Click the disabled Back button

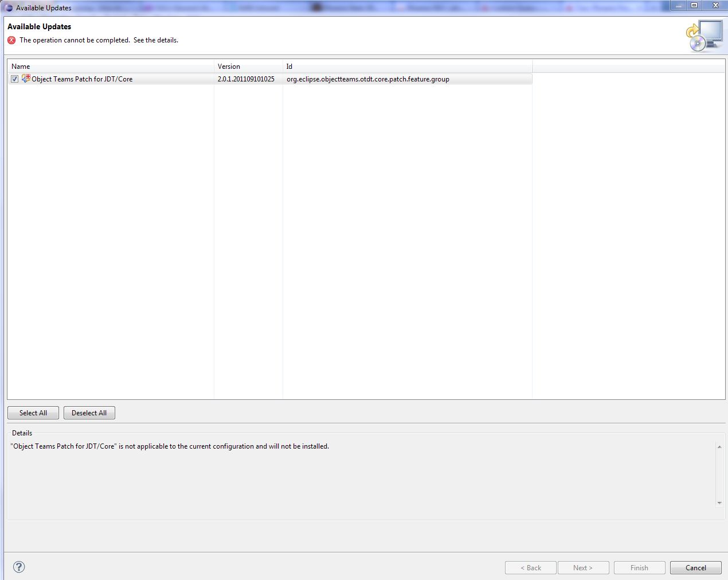tap(531, 568)
